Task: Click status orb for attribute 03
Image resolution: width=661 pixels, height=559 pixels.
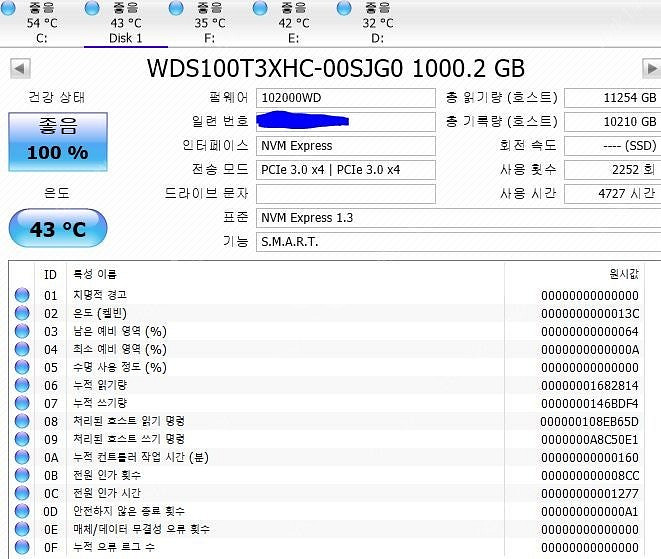Action: click(22, 331)
